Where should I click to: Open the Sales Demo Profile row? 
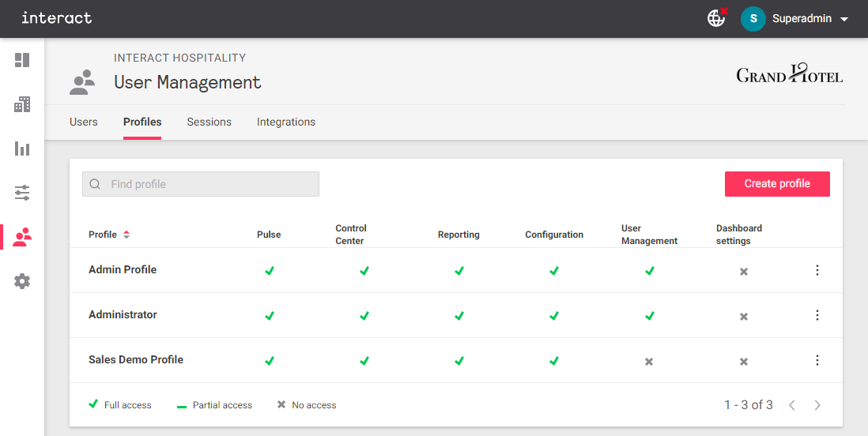pyautogui.click(x=455, y=360)
